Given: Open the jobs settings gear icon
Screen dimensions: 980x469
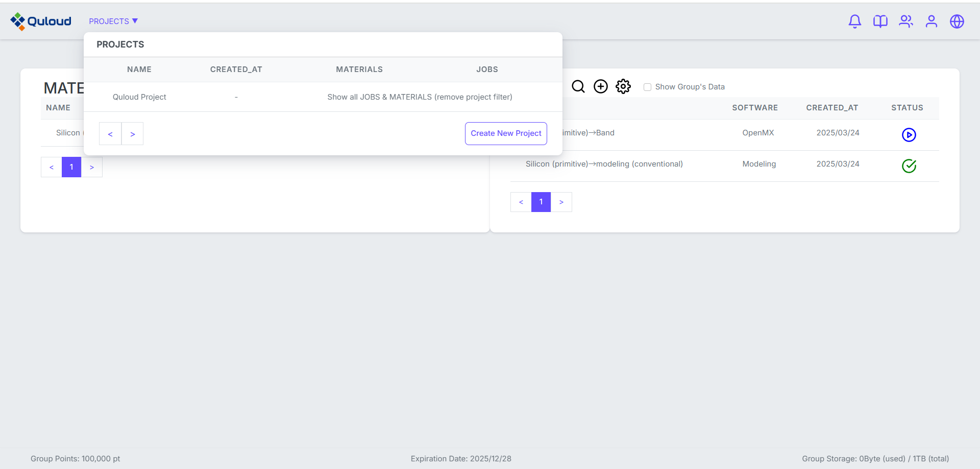Looking at the screenshot, I should pos(623,86).
